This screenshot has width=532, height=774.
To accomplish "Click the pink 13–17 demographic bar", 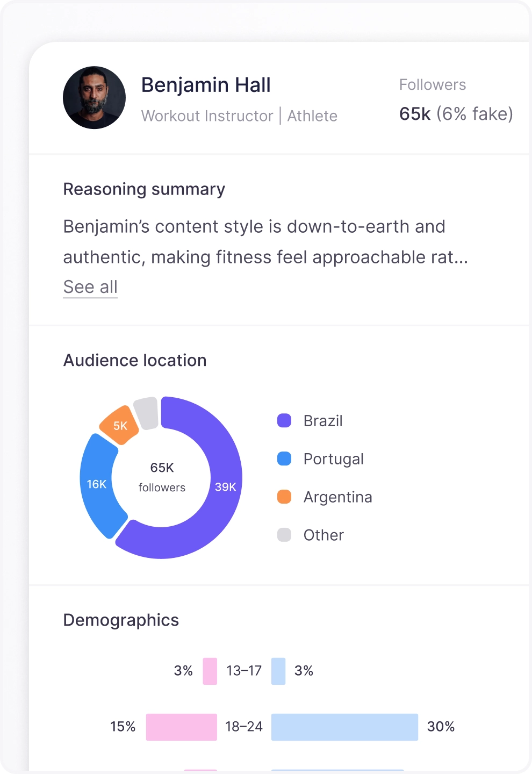I will pyautogui.click(x=210, y=671).
